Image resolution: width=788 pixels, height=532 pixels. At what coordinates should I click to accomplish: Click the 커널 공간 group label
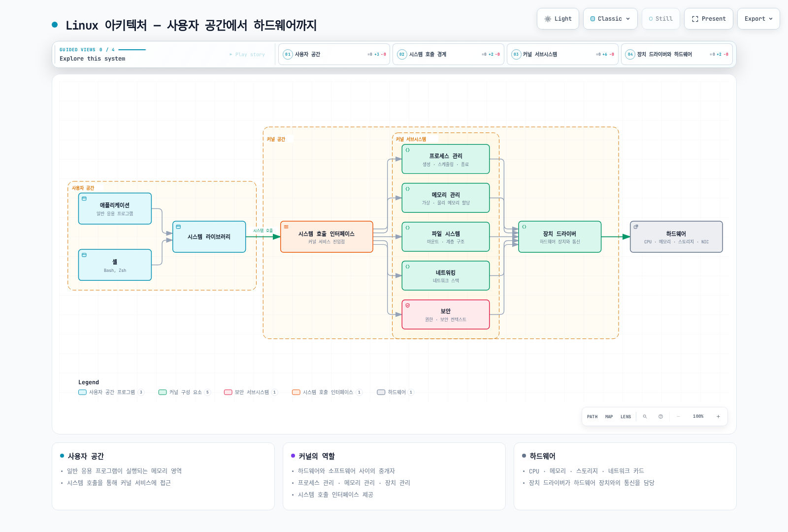tap(276, 139)
